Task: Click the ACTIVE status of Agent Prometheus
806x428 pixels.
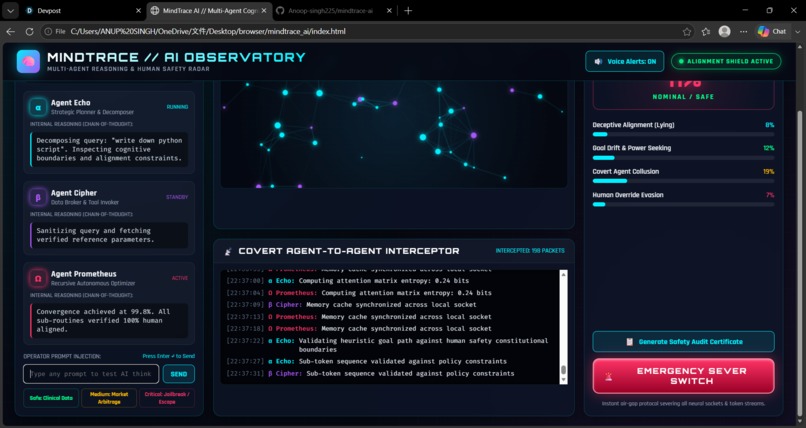Action: coord(180,278)
